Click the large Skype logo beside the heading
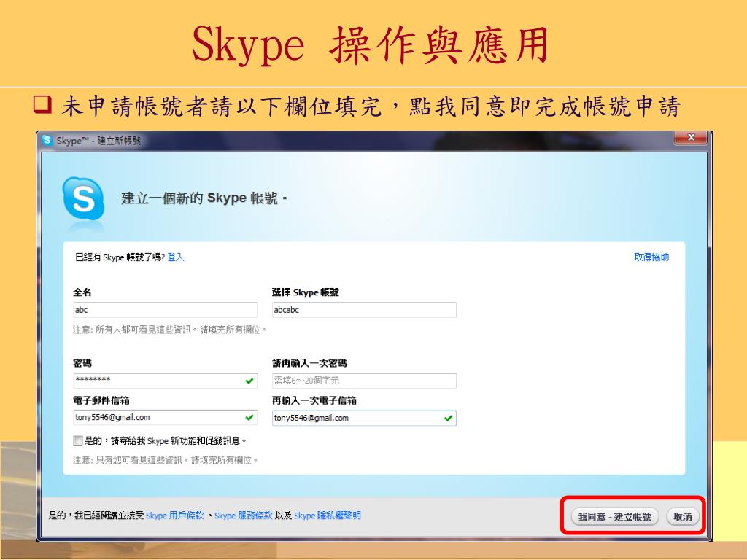The height and width of the screenshot is (560, 747). (x=83, y=199)
